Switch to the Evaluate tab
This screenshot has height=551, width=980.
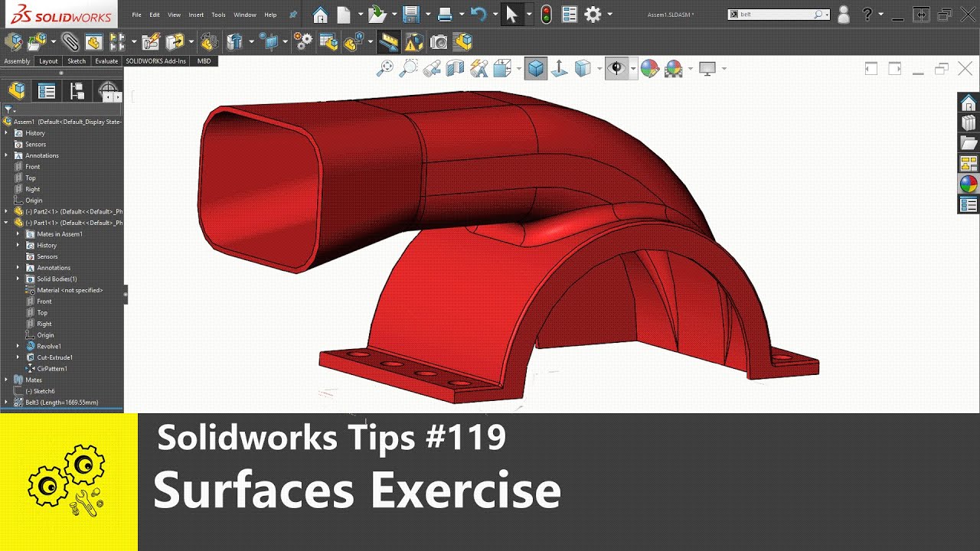106,61
